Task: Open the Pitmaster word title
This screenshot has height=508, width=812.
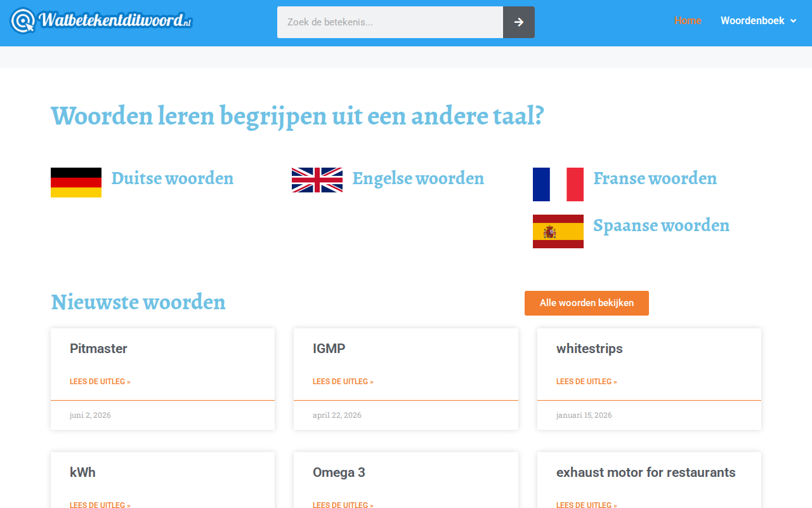Action: 98,349
